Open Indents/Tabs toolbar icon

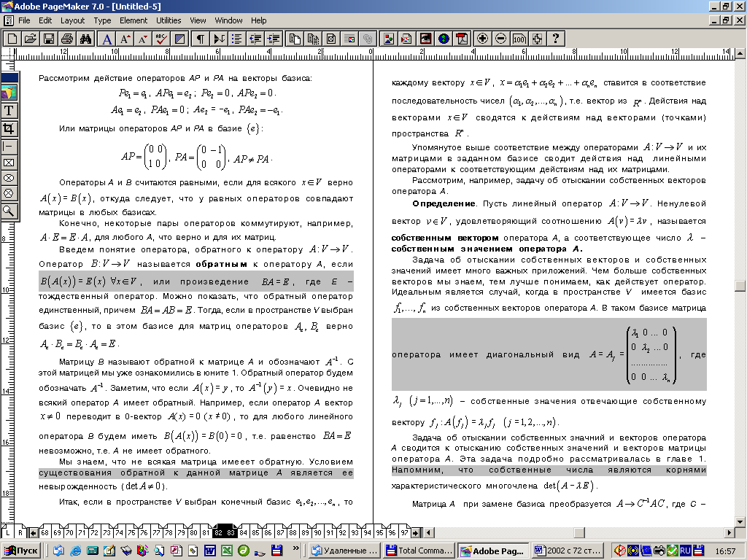click(219, 39)
